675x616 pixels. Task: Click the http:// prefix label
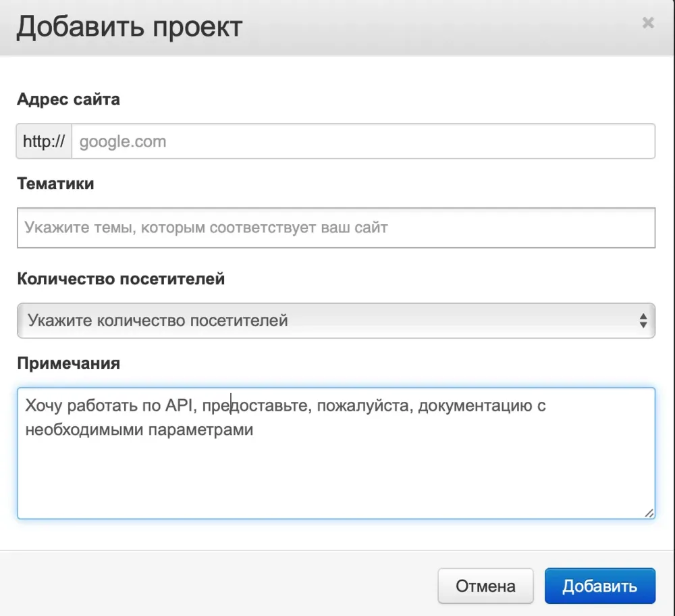[x=44, y=141]
